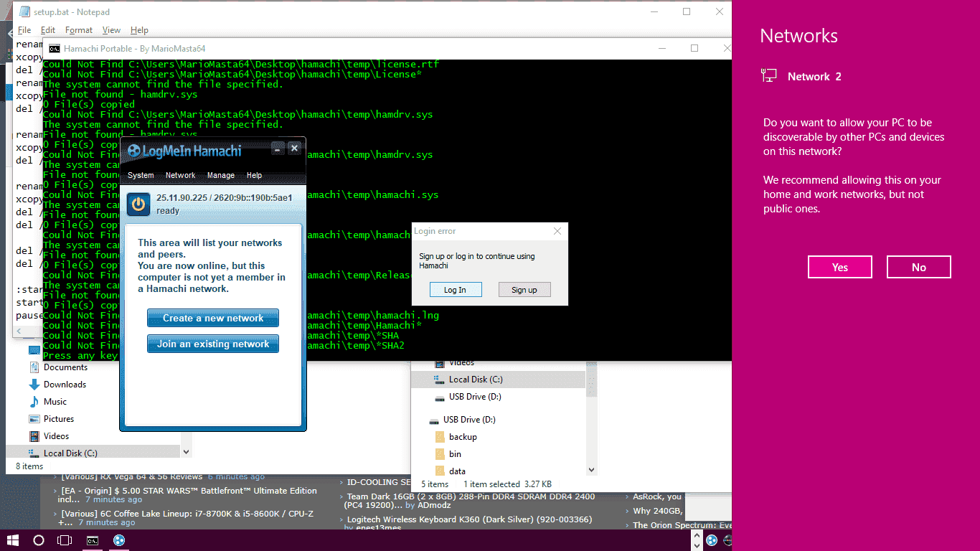Choose Yes for network discoverability
Image resolution: width=980 pixels, height=551 pixels.
point(840,267)
